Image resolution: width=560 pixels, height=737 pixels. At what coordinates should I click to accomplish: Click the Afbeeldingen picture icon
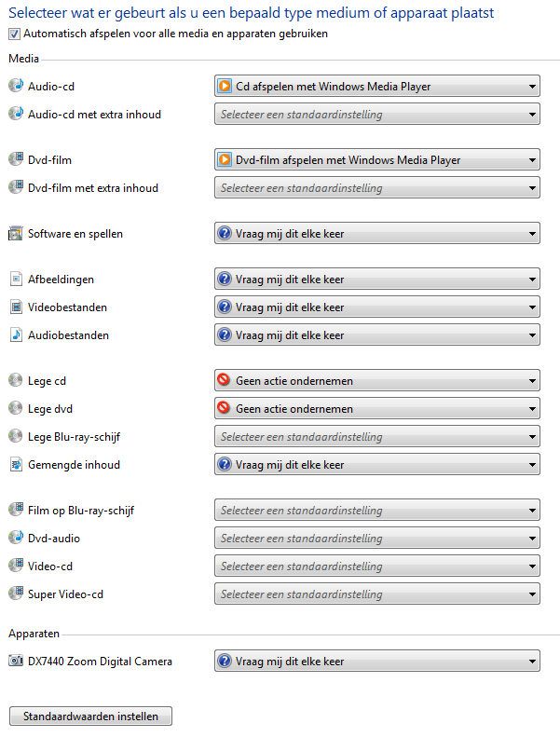pyautogui.click(x=16, y=279)
